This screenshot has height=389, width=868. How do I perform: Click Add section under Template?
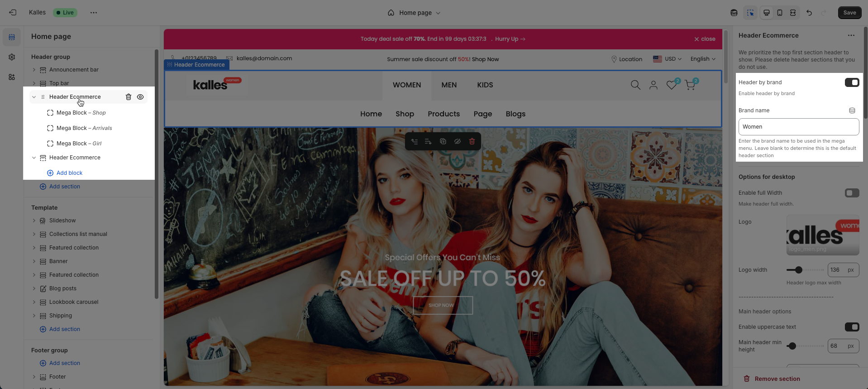(x=60, y=329)
